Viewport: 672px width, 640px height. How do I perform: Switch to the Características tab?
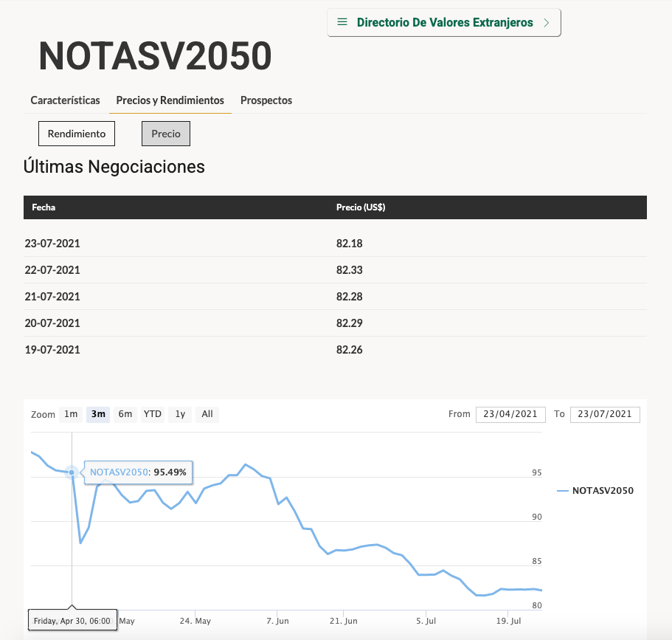coord(65,100)
